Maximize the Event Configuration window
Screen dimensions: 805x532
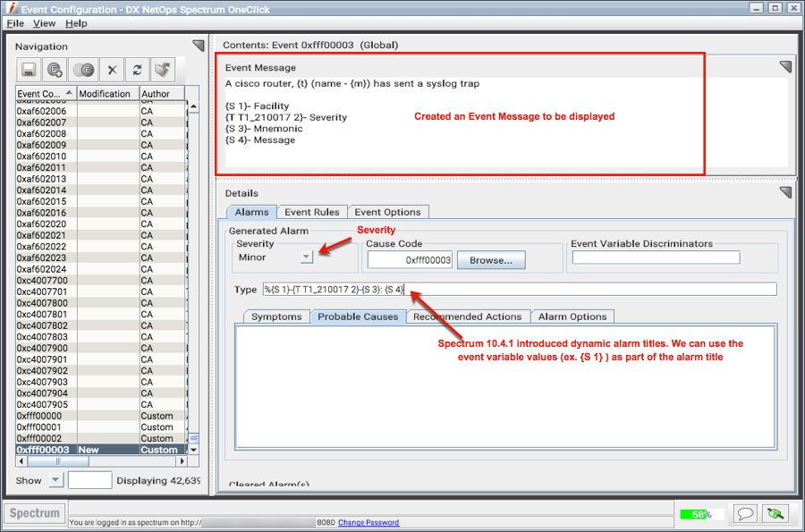click(775, 8)
